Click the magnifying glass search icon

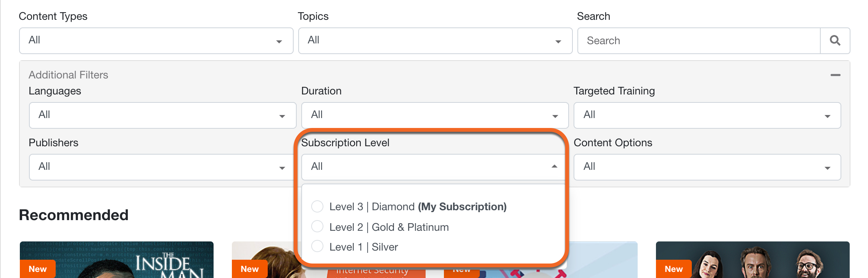point(835,41)
